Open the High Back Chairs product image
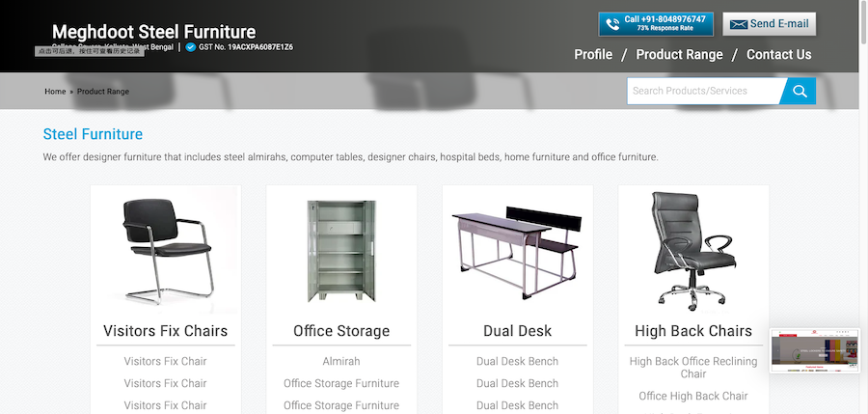 coord(693,251)
